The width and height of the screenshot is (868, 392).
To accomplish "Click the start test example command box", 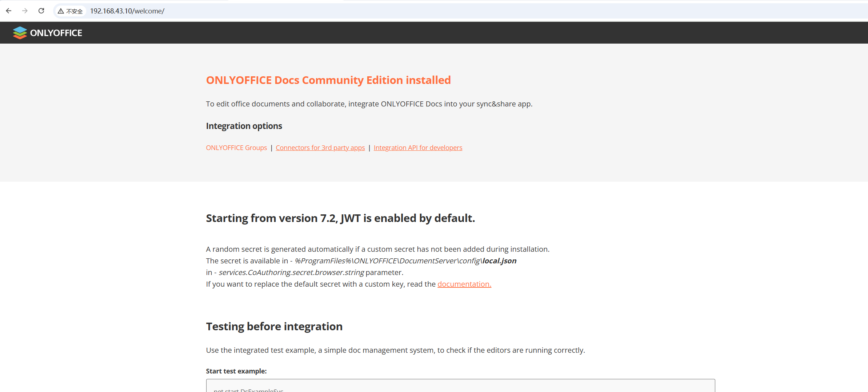I will click(x=460, y=386).
